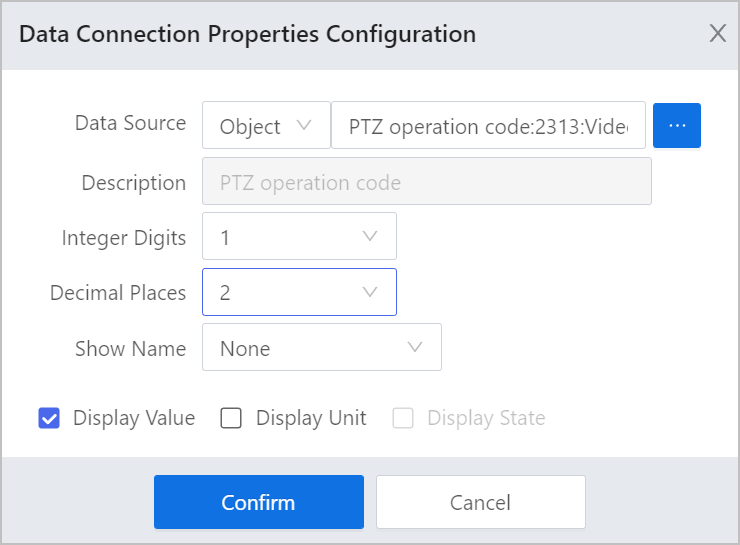Screen dimensions: 740x545
Task: Cancel the configuration dialog
Action: 481,502
